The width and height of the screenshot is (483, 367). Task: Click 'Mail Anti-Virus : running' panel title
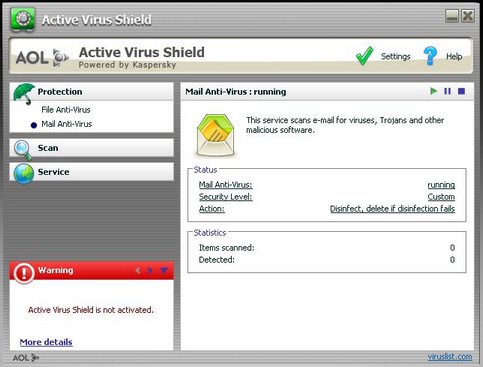(x=236, y=92)
